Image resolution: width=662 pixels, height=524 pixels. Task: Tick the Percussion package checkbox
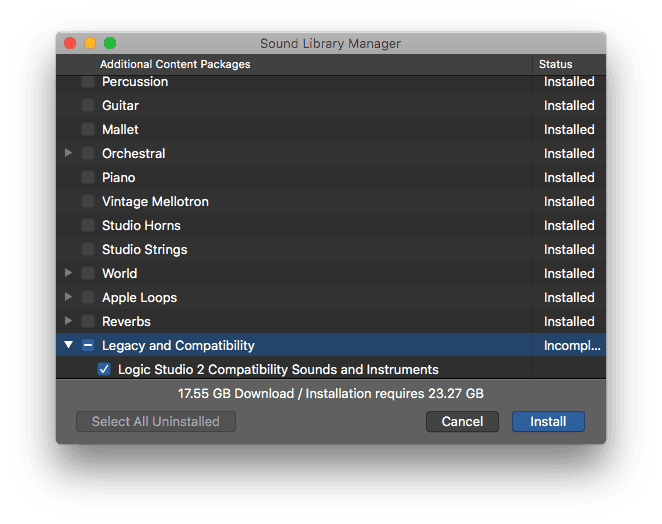click(x=88, y=81)
